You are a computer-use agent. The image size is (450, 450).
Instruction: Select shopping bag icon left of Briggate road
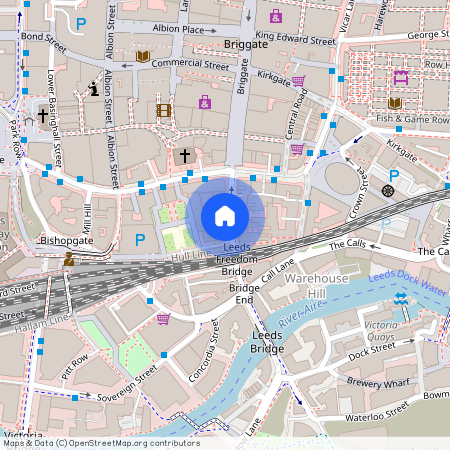pos(205,102)
